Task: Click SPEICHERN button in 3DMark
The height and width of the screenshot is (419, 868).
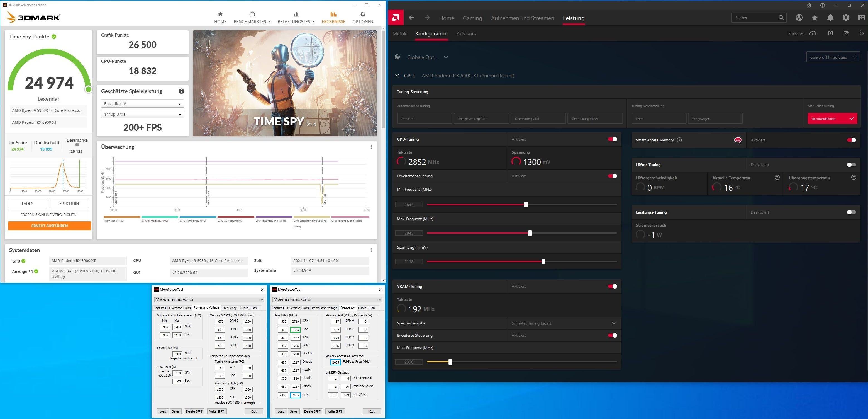Action: 69,203
